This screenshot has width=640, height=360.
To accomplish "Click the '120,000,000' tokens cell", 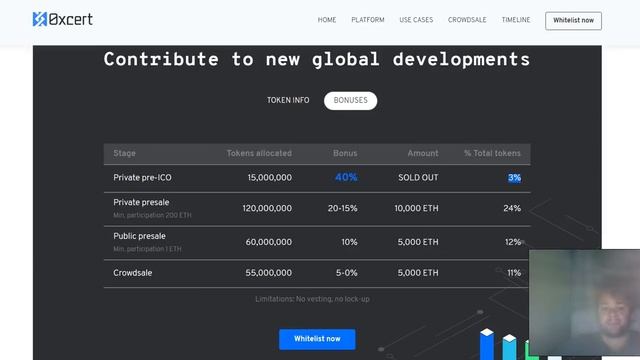I will pyautogui.click(x=267, y=209).
